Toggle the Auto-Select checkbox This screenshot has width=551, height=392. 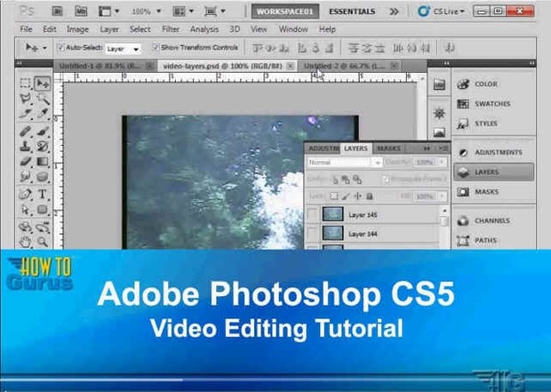[60, 47]
